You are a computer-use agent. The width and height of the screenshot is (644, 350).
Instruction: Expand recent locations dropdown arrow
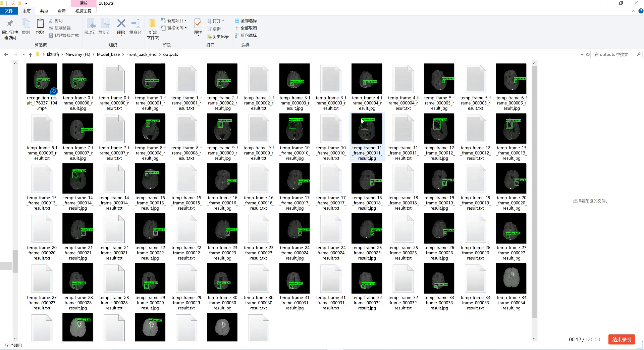click(23, 54)
